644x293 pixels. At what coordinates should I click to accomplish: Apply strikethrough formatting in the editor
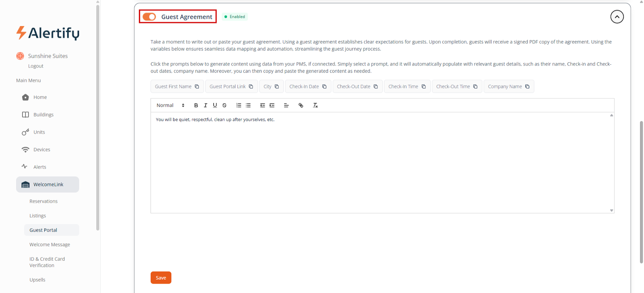coord(225,105)
